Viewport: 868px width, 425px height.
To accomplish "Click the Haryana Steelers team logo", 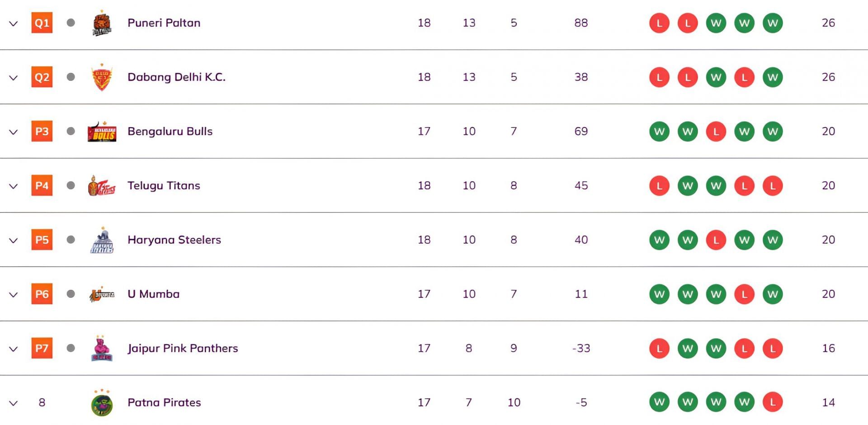I will coord(102,240).
